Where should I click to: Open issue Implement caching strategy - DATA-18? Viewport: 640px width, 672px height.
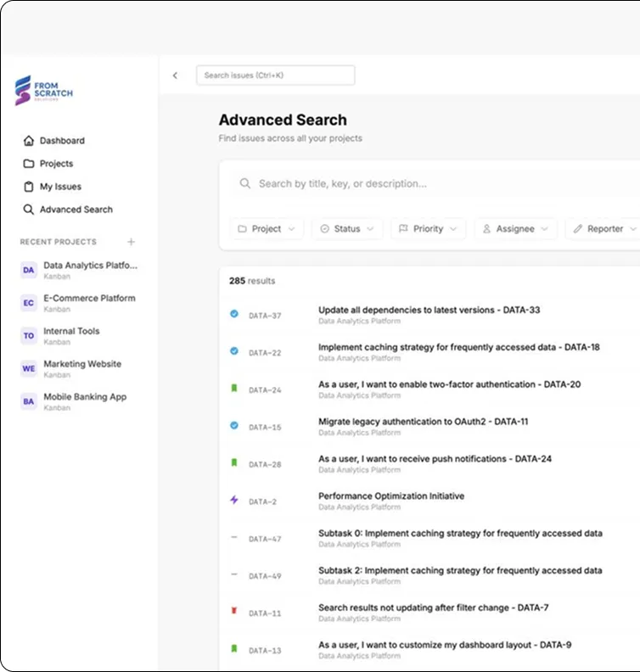click(x=459, y=347)
